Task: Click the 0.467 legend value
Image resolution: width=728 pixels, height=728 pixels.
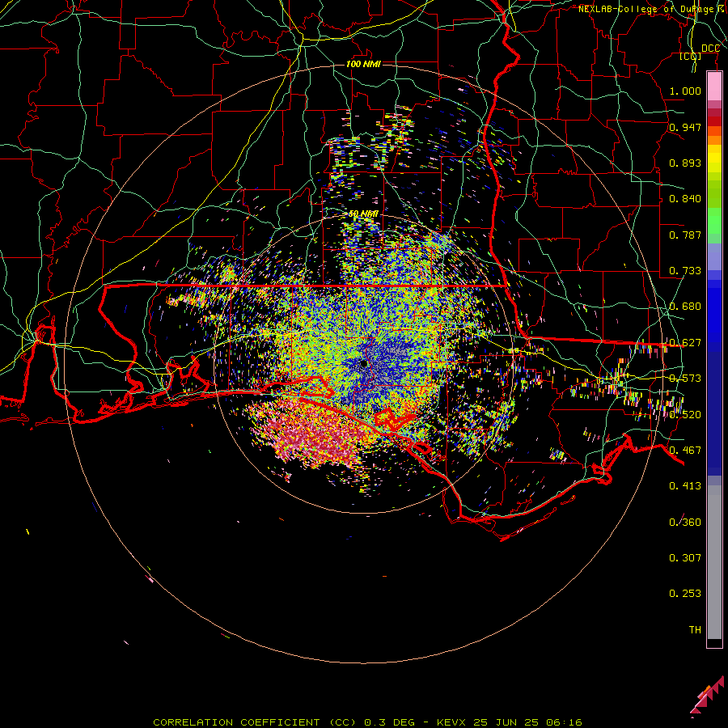Action: point(685,451)
